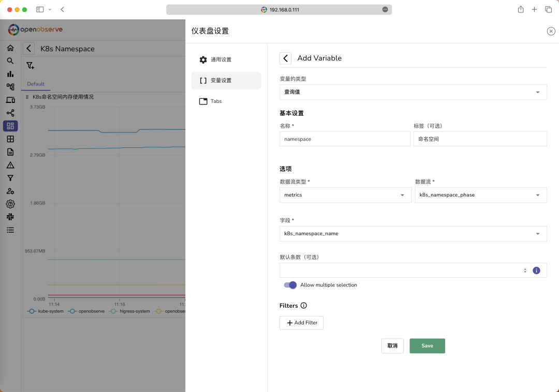The width and height of the screenshot is (559, 392).
Task: Open Traces via the hierarchy tree icon
Action: coord(10,87)
